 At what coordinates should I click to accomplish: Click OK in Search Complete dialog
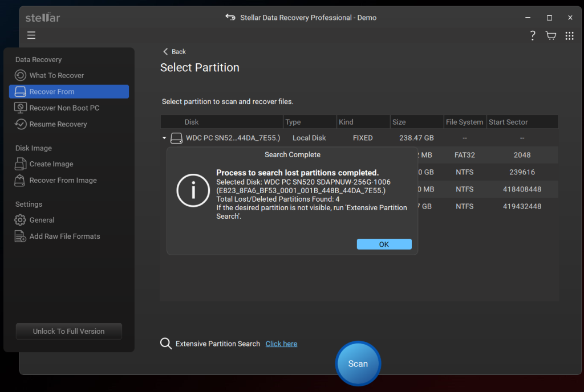point(384,244)
